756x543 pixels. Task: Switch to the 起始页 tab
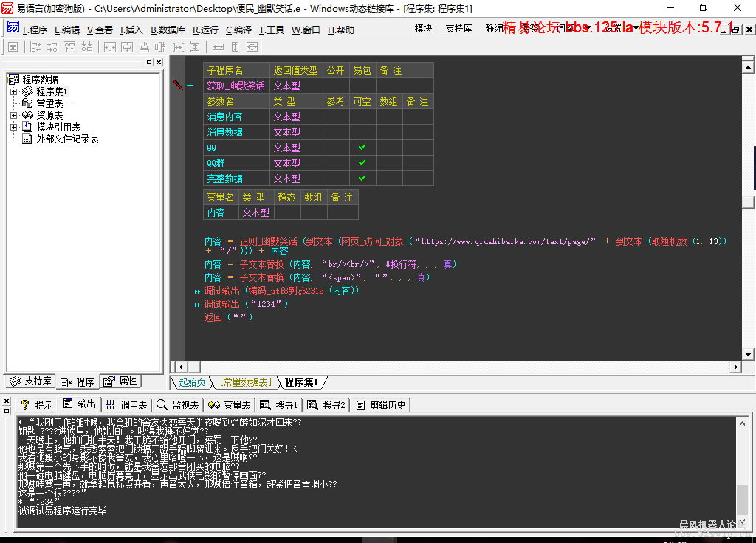[192, 382]
